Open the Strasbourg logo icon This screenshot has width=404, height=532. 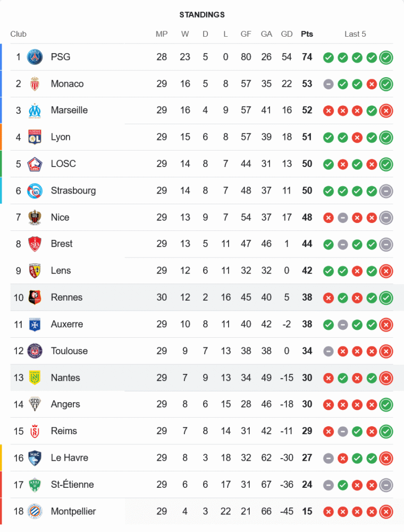[x=35, y=190]
